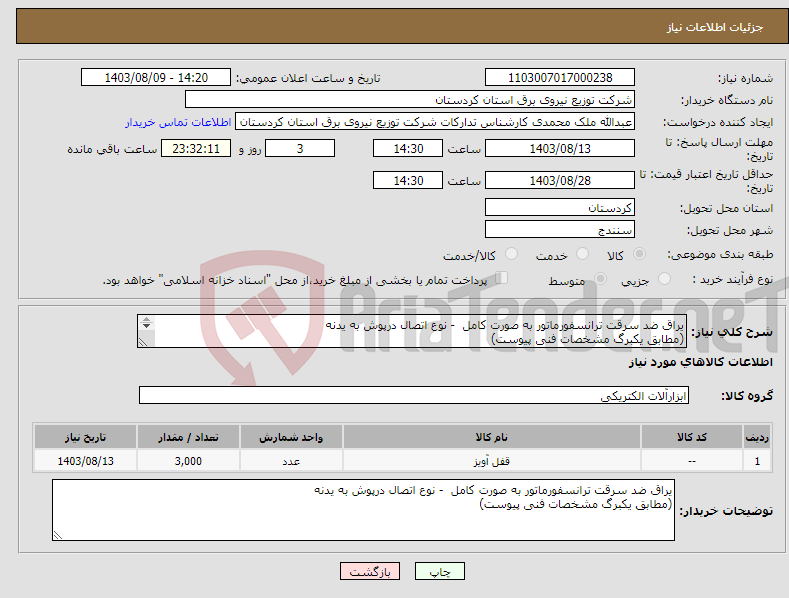Click the announcement date field 1403/08/09 - 14:20

click(156, 78)
